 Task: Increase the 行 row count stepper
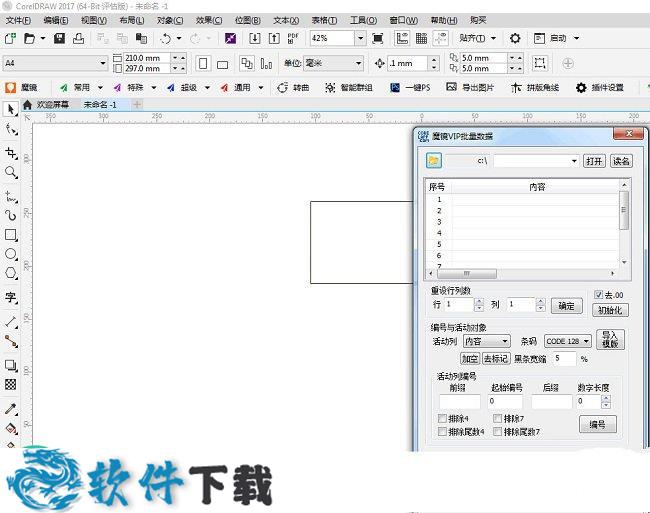pyautogui.click(x=479, y=302)
